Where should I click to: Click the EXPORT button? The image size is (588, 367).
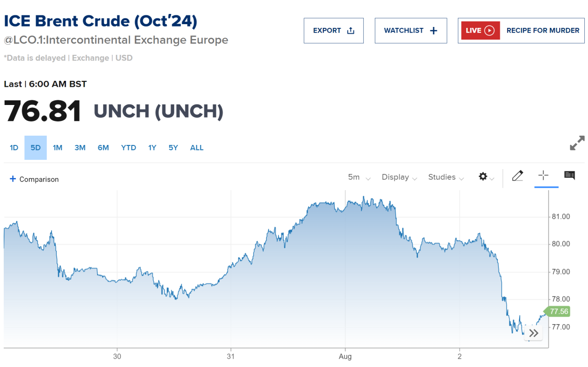[x=333, y=31]
